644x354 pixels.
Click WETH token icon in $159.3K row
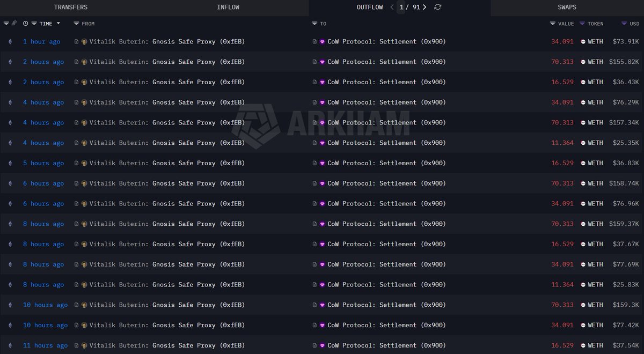click(x=583, y=305)
